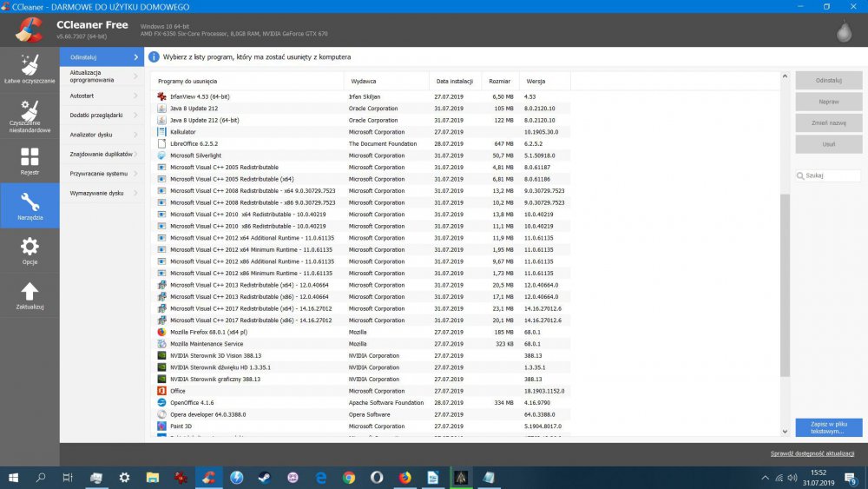Sort by Wersja column header
The image size is (868, 489).
pos(545,81)
